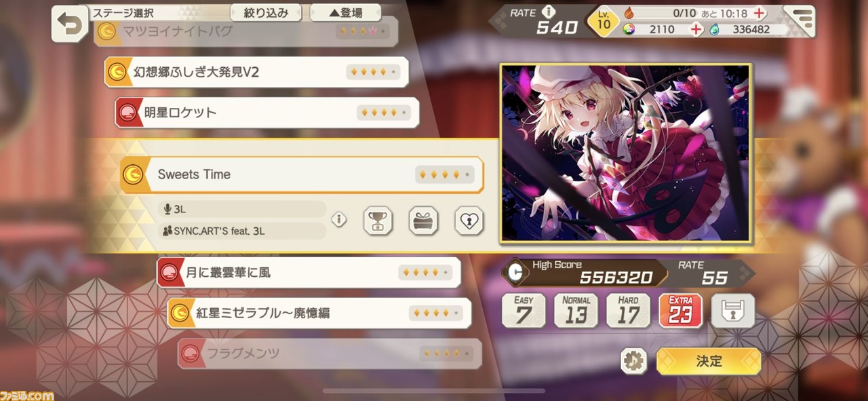Open the gift box rewards icon

tap(423, 221)
